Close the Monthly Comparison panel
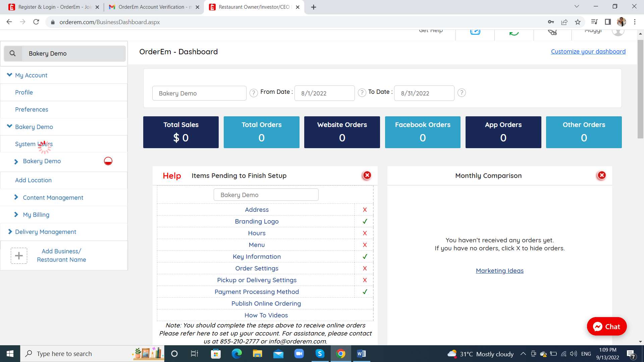This screenshot has width=644, height=362. (x=601, y=175)
